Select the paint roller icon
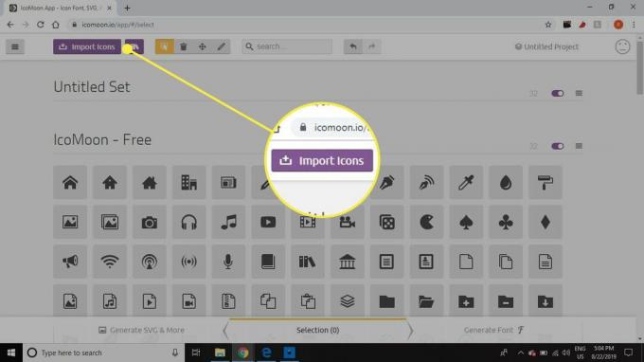The image size is (644, 362). point(545,183)
